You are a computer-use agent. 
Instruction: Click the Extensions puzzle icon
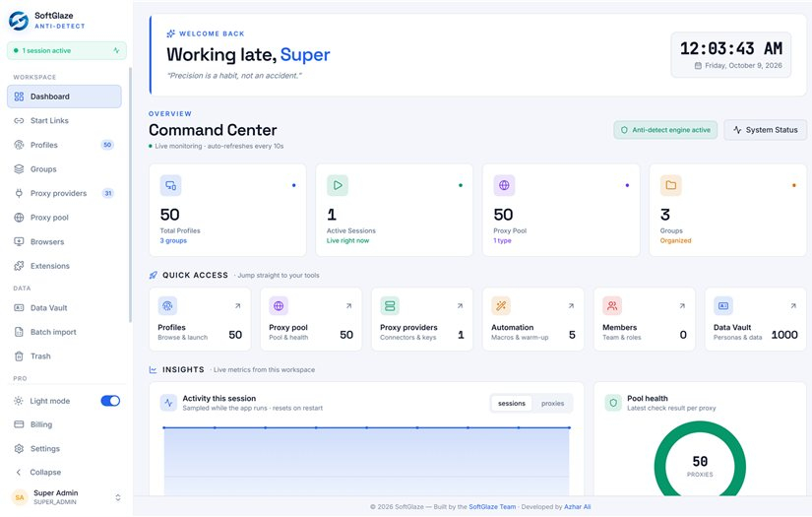[19, 266]
